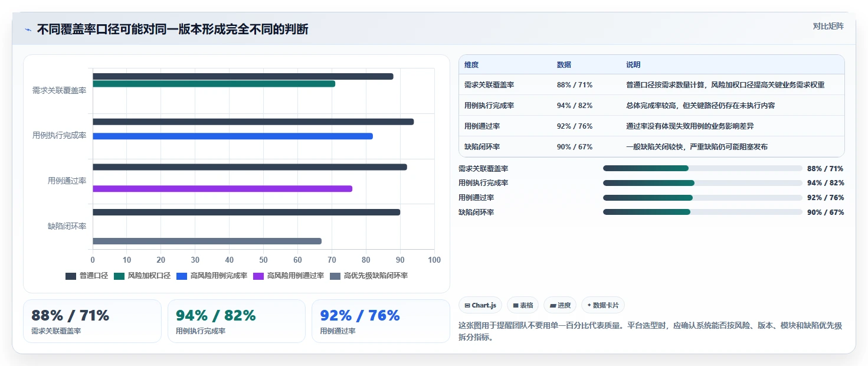868x366 pixels.
Task: Click the blue 高风险用例完成率 chart bar
Action: point(232,136)
